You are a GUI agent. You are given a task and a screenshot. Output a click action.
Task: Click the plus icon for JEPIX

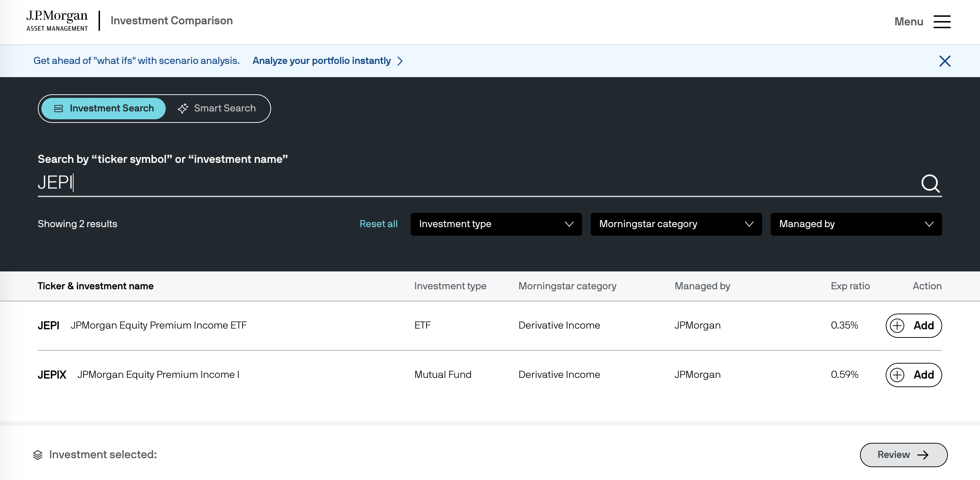coord(897,375)
